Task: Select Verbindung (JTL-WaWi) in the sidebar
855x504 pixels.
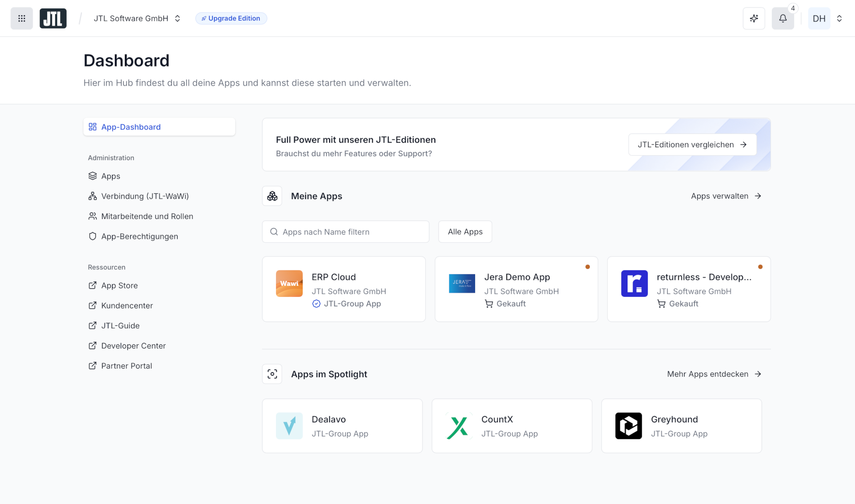Action: pos(145,196)
